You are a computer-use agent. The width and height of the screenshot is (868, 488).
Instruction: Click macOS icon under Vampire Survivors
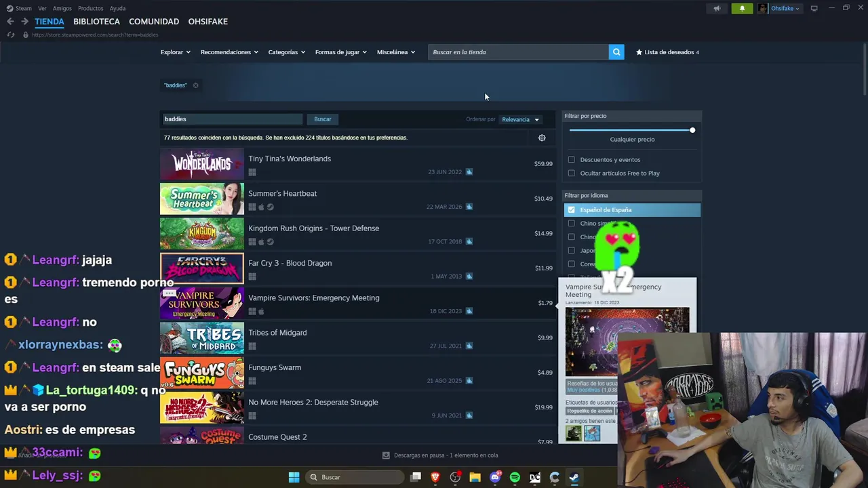point(261,311)
